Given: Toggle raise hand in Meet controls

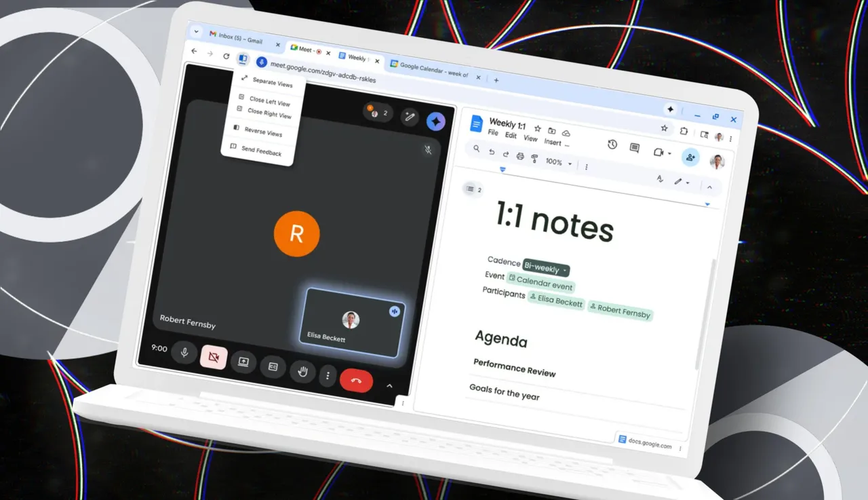Looking at the screenshot, I should (x=302, y=370).
